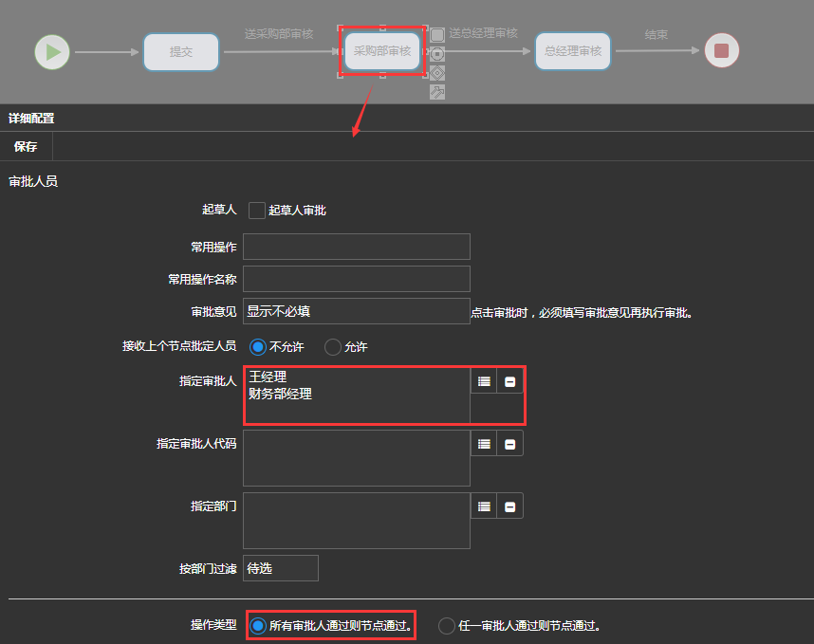814x644 pixels.
Task: Select the 提交 workflow node
Action: pyautogui.click(x=181, y=52)
